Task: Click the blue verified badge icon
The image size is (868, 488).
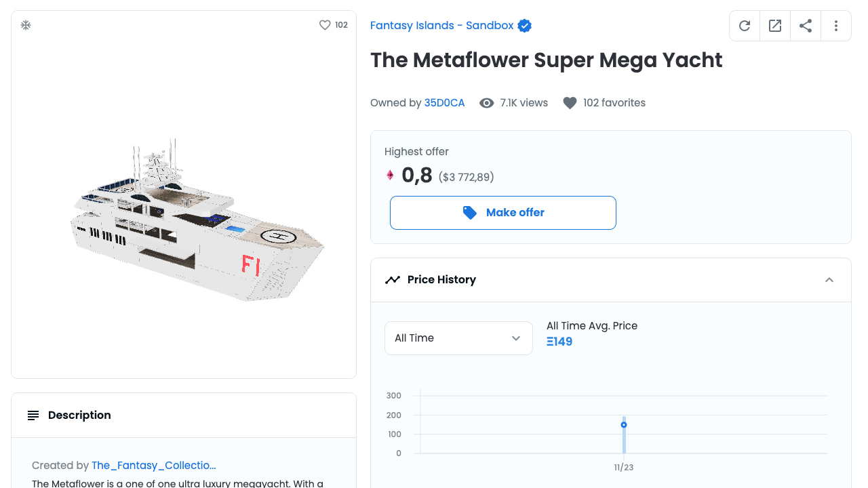Action: tap(524, 26)
